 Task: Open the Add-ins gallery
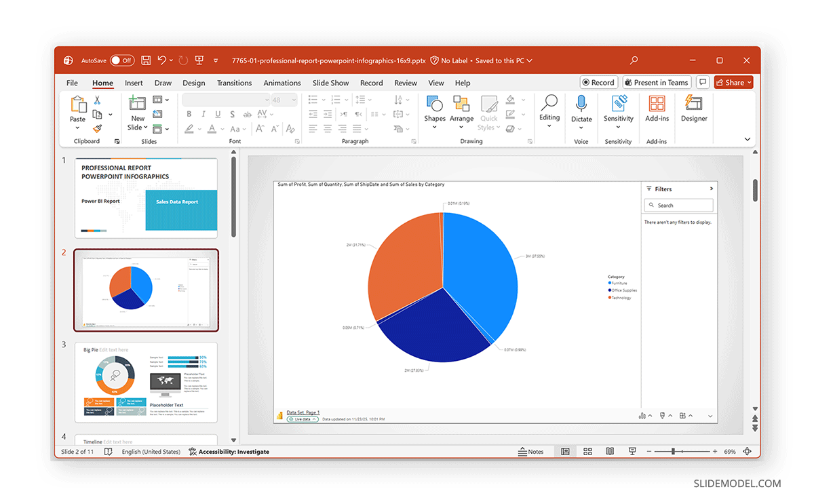click(656, 112)
